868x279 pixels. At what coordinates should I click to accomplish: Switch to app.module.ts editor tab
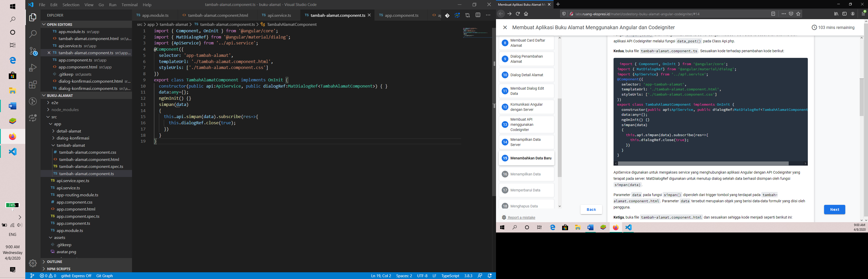(155, 15)
